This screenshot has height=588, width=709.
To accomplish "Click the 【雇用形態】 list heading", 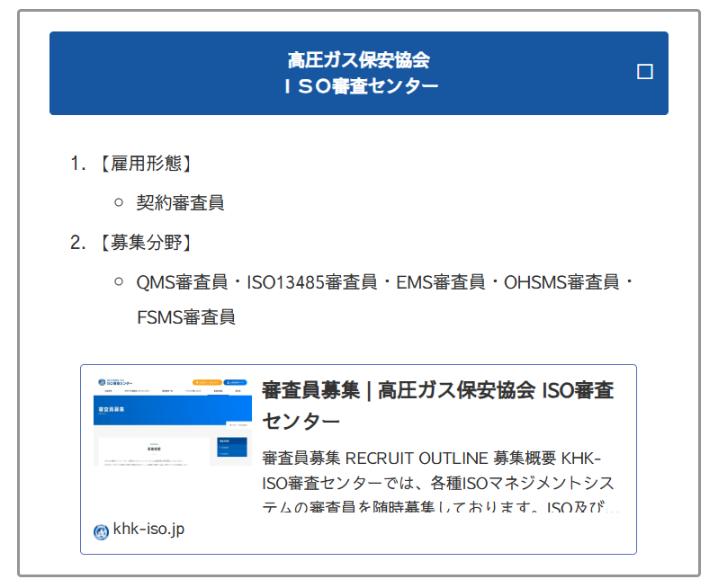I will (146, 163).
